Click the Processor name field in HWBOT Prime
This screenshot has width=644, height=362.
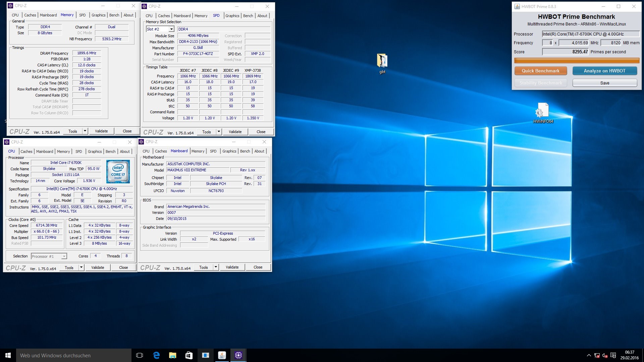pos(591,34)
